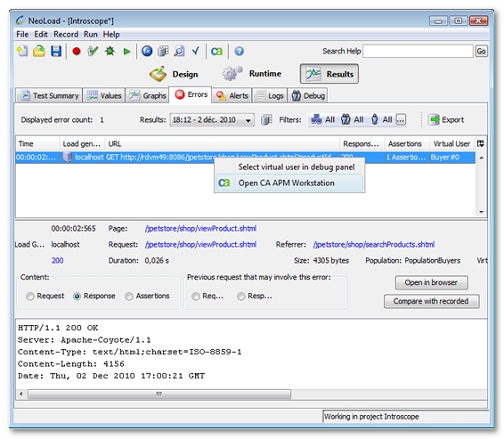The image size is (504, 439).
Task: Select the Errors tab
Action: (x=191, y=94)
